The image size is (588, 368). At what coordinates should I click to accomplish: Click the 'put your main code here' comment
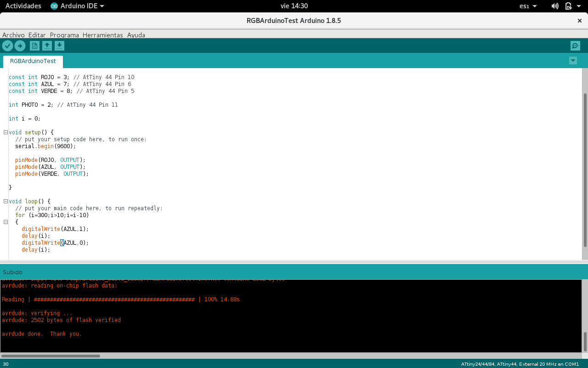[89, 208]
